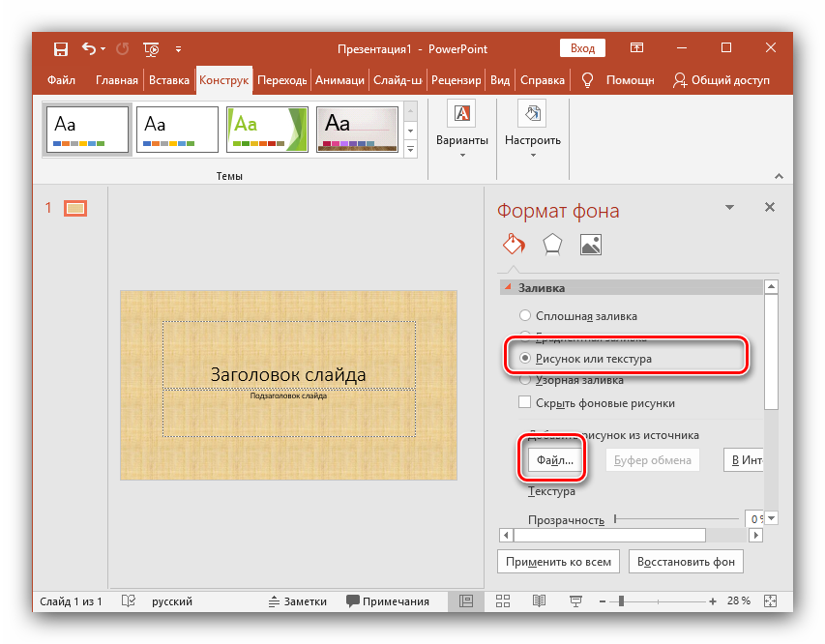
Task: Click the pane vertical scrollbar up arrow
Action: coord(771,287)
